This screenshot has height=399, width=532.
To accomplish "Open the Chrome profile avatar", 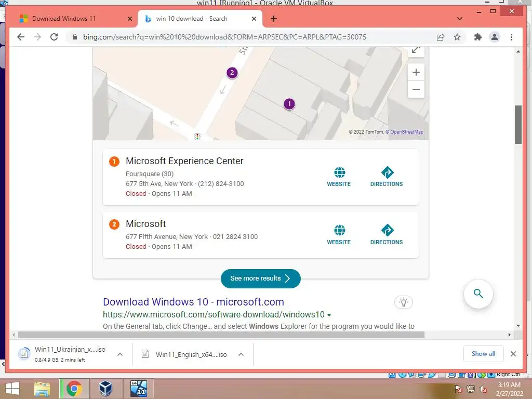I will [x=495, y=37].
